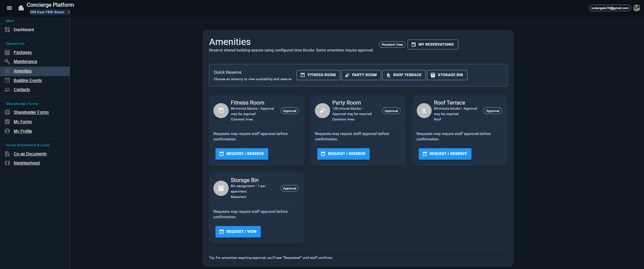The image size is (644, 269).
Task: Click the Maintenance wrench icon
Action: point(7,62)
